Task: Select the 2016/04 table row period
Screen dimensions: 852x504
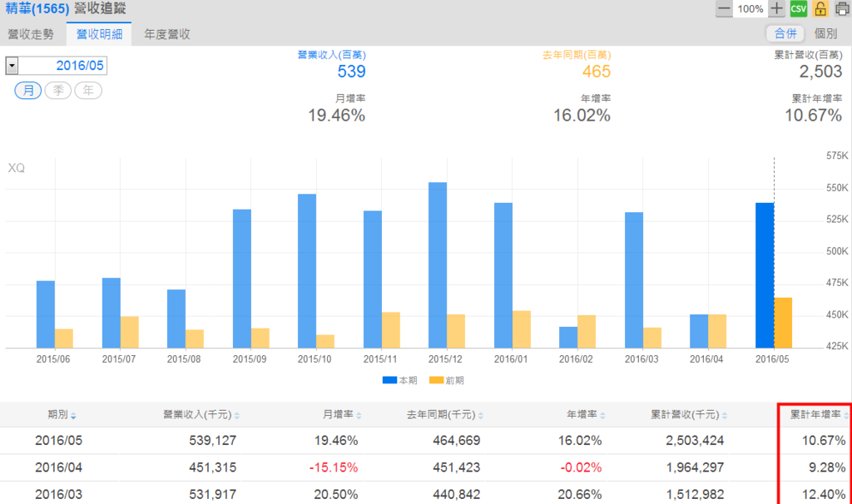Action: pos(59,467)
